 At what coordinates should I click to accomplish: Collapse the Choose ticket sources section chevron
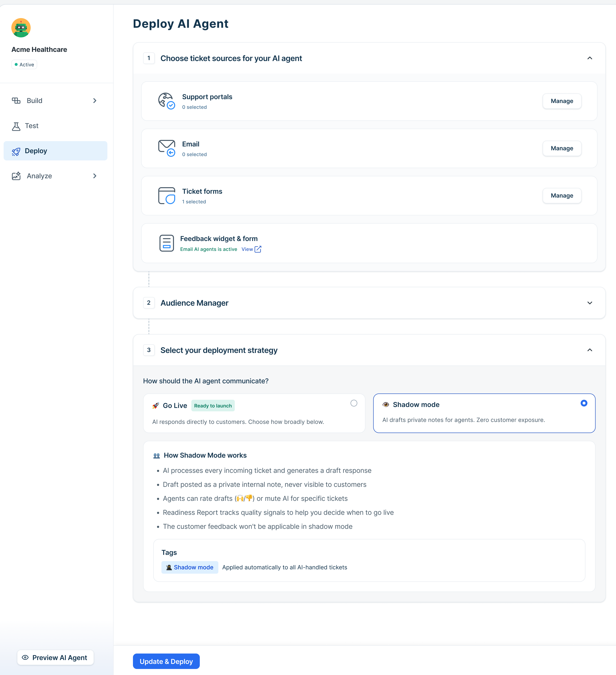click(590, 58)
